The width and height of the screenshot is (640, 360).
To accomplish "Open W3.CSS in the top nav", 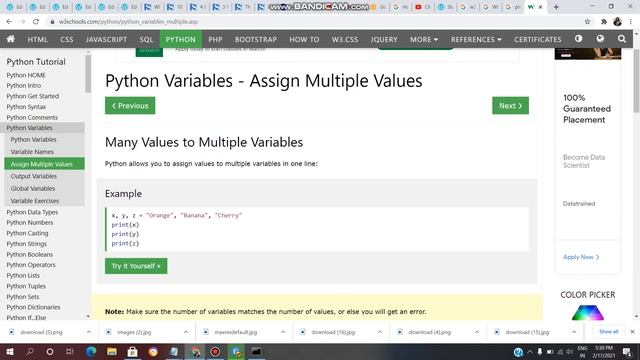I will [344, 39].
